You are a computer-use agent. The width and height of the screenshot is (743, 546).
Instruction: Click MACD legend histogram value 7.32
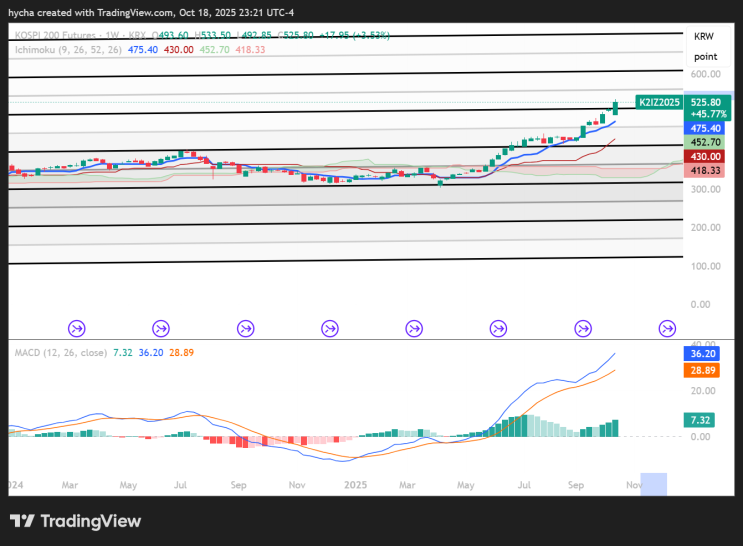click(123, 353)
